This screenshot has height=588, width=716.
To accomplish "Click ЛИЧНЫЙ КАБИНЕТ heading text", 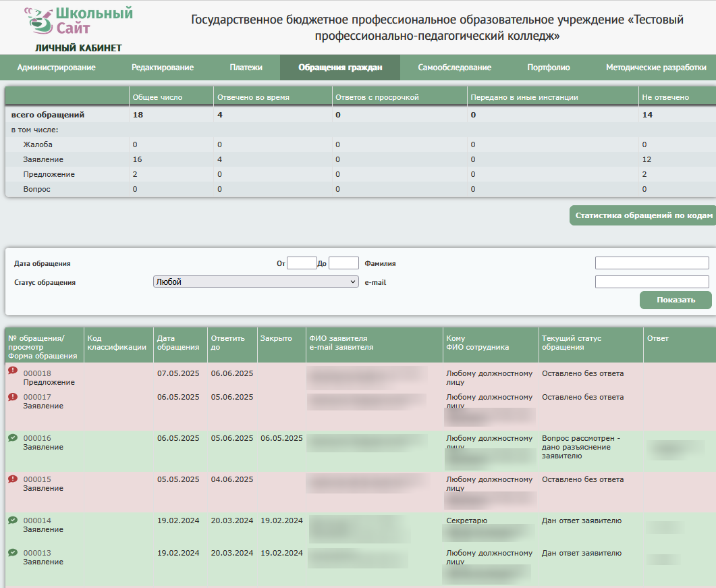I will pyautogui.click(x=78, y=48).
